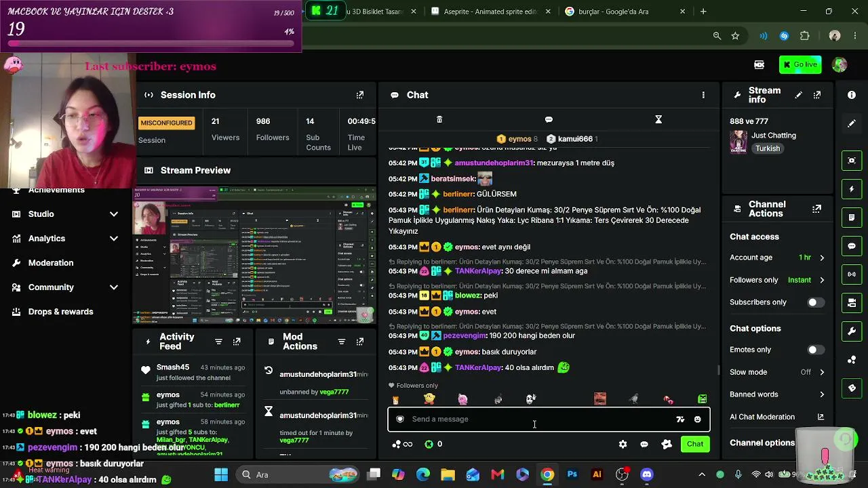
Task: Open Photoshop from the taskbar
Action: click(572, 474)
